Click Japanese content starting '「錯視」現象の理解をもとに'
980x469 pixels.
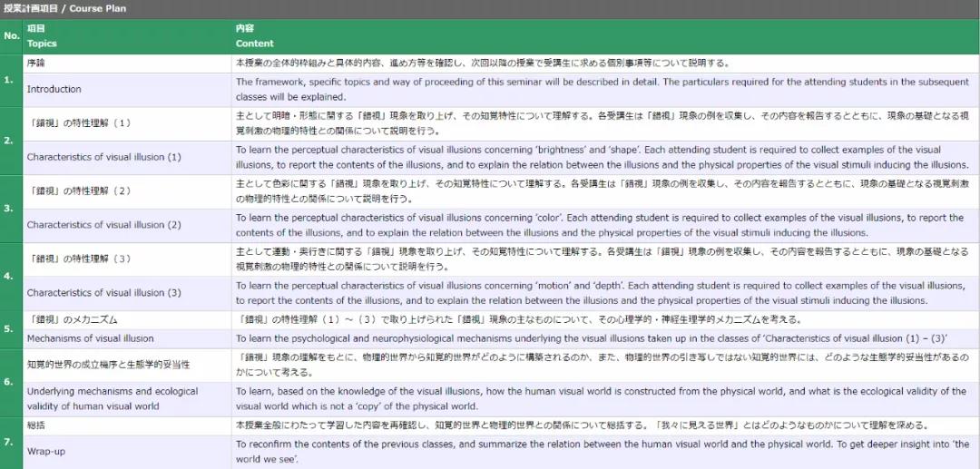(605, 365)
